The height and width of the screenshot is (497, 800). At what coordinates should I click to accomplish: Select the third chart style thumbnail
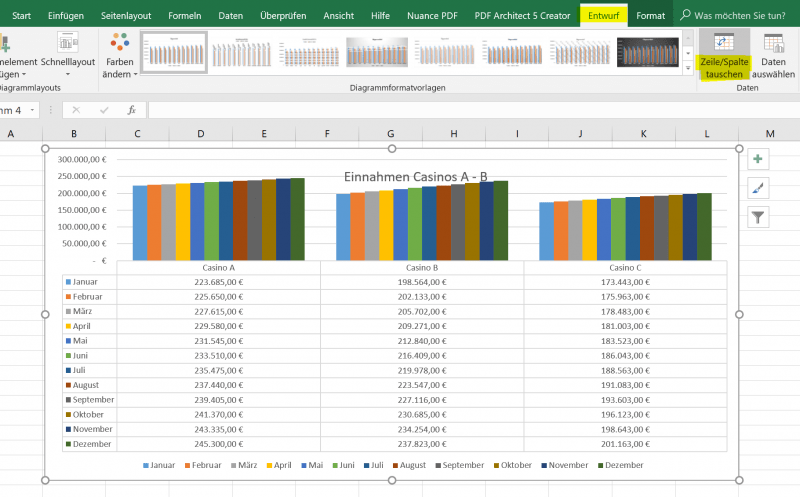tap(309, 53)
